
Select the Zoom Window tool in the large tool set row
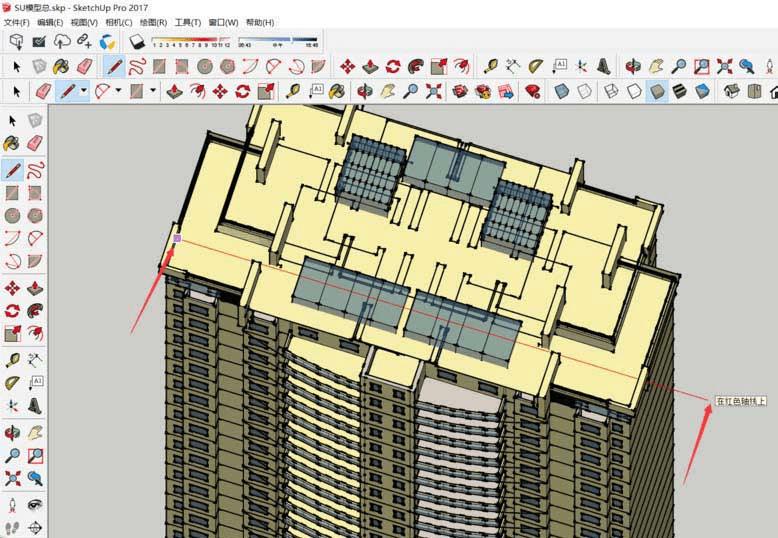point(702,66)
